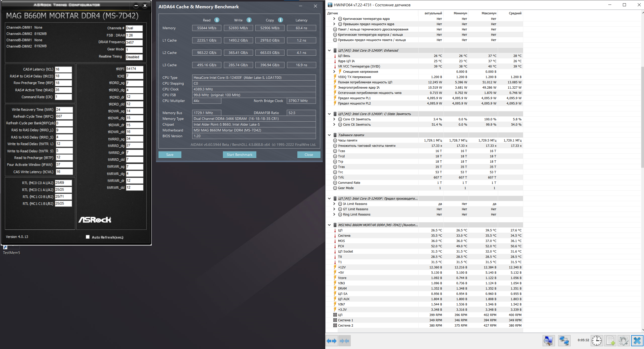The height and width of the screenshot is (349, 644).
Task: Click the Save button in AIDA64
Action: click(x=170, y=155)
